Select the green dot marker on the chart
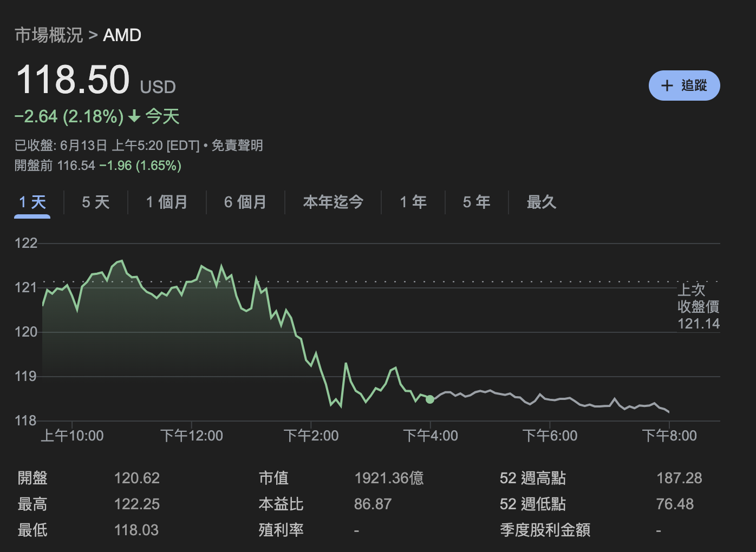This screenshot has height=552, width=756. tap(430, 399)
